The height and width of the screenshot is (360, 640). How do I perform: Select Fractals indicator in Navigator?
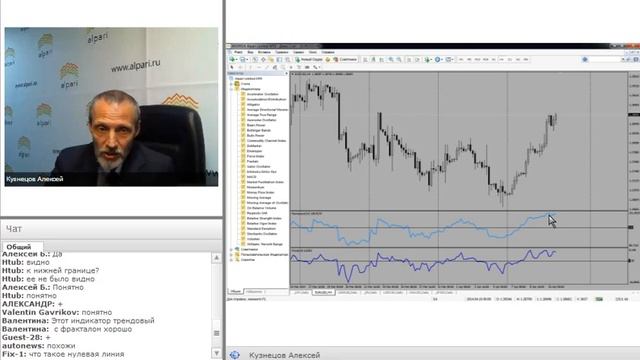click(x=253, y=161)
